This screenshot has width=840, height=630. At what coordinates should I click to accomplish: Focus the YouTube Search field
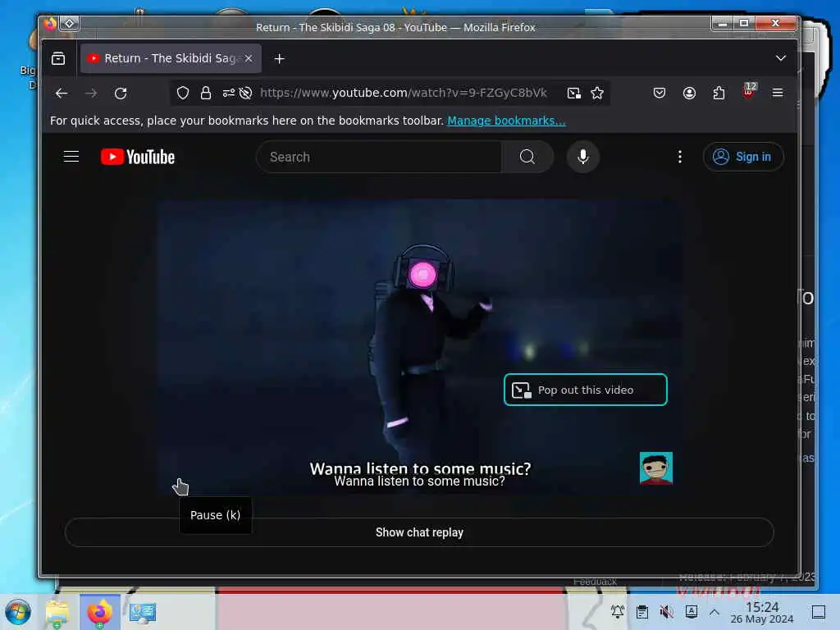[379, 157]
